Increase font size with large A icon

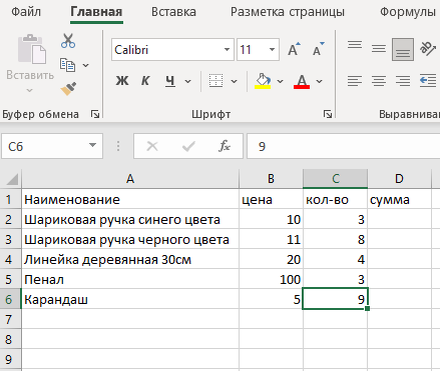pyautogui.click(x=294, y=49)
